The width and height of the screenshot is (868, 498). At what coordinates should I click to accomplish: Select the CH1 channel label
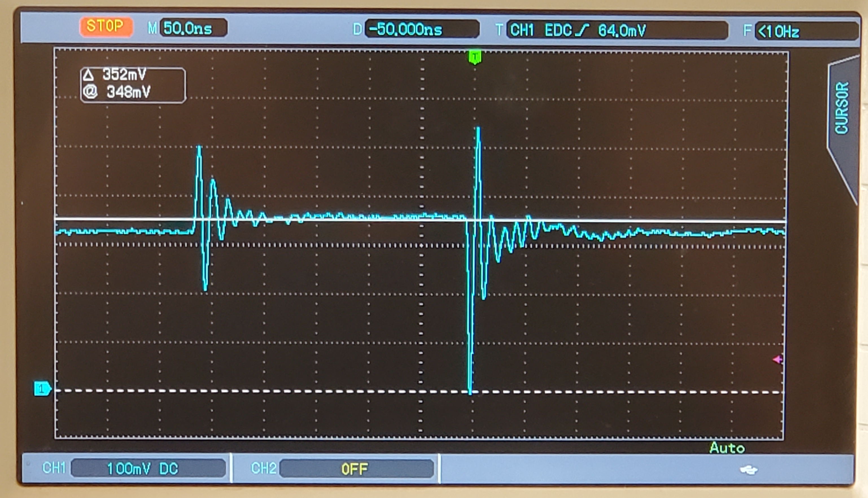[x=54, y=468]
